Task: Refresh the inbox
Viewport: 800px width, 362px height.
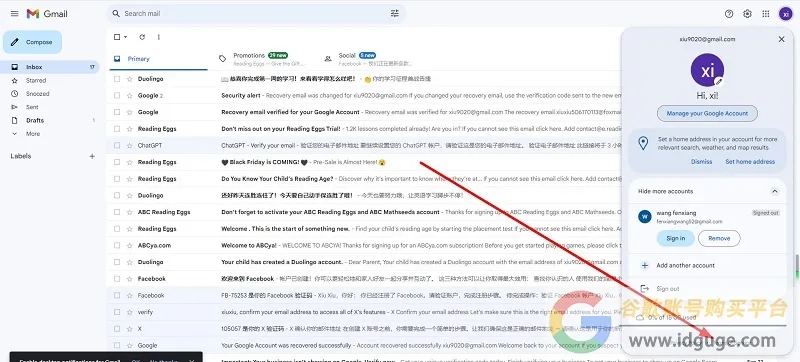Action: pyautogui.click(x=142, y=37)
